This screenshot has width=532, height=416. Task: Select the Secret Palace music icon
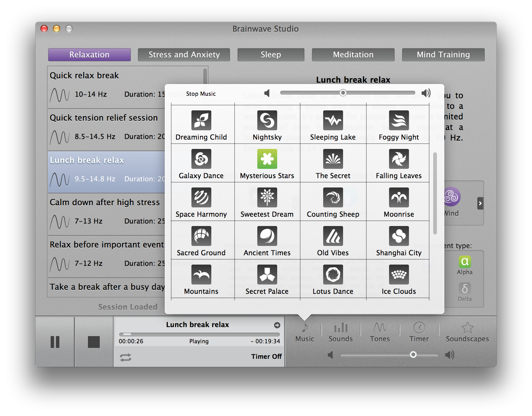pyautogui.click(x=267, y=275)
